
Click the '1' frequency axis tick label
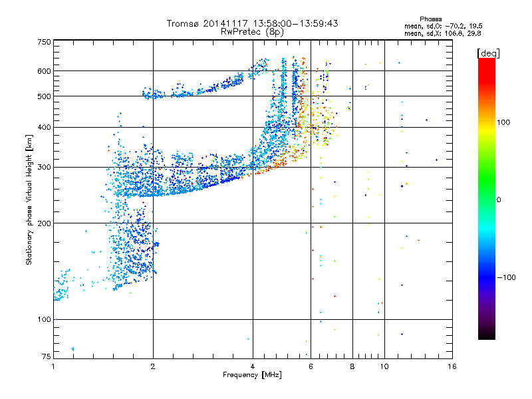click(x=53, y=366)
